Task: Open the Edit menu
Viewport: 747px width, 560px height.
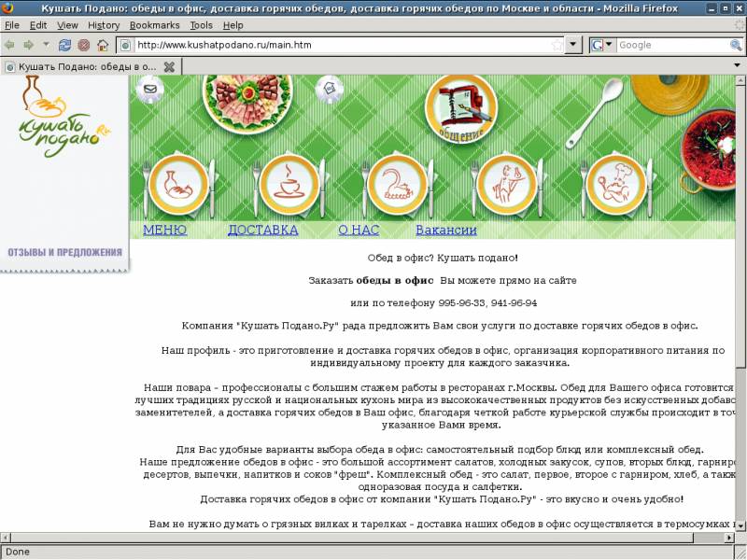Action: point(38,25)
